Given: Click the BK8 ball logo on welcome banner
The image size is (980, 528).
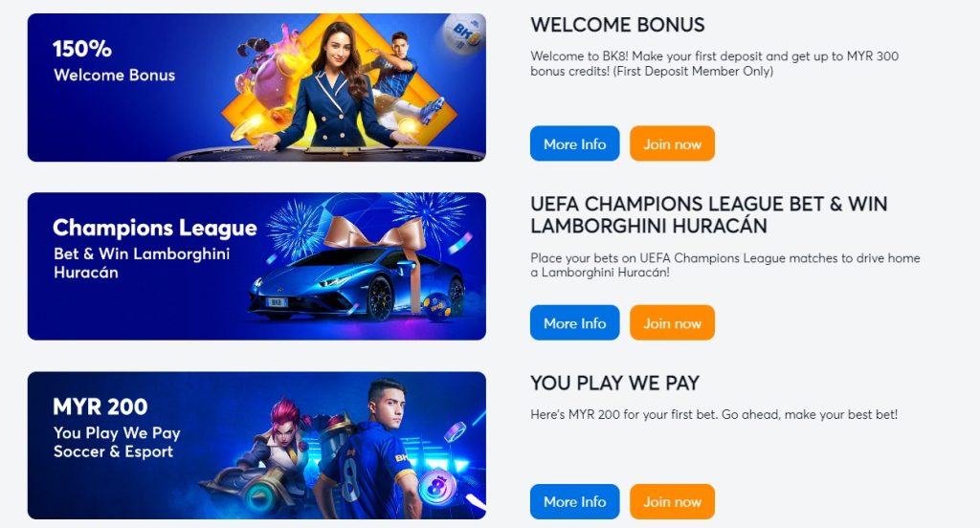Looking at the screenshot, I should point(464,33).
